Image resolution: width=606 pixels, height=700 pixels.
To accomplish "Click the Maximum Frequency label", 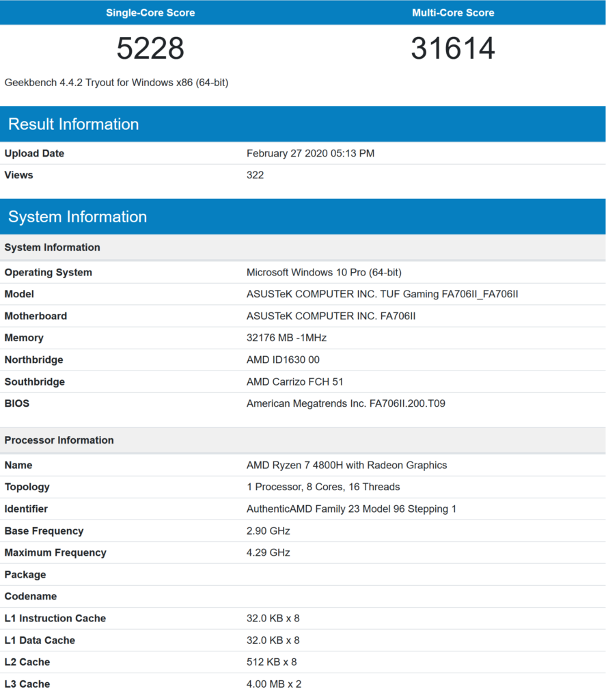I will 55,552.
